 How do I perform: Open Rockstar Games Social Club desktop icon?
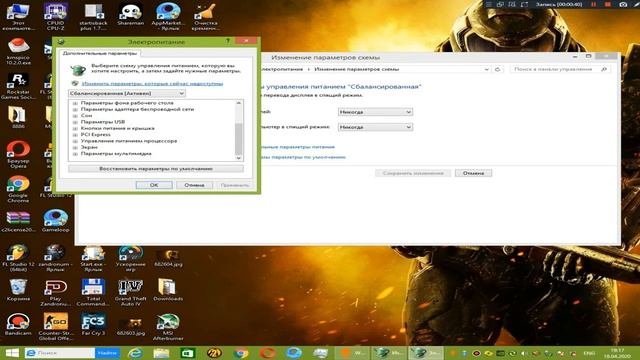18,85
